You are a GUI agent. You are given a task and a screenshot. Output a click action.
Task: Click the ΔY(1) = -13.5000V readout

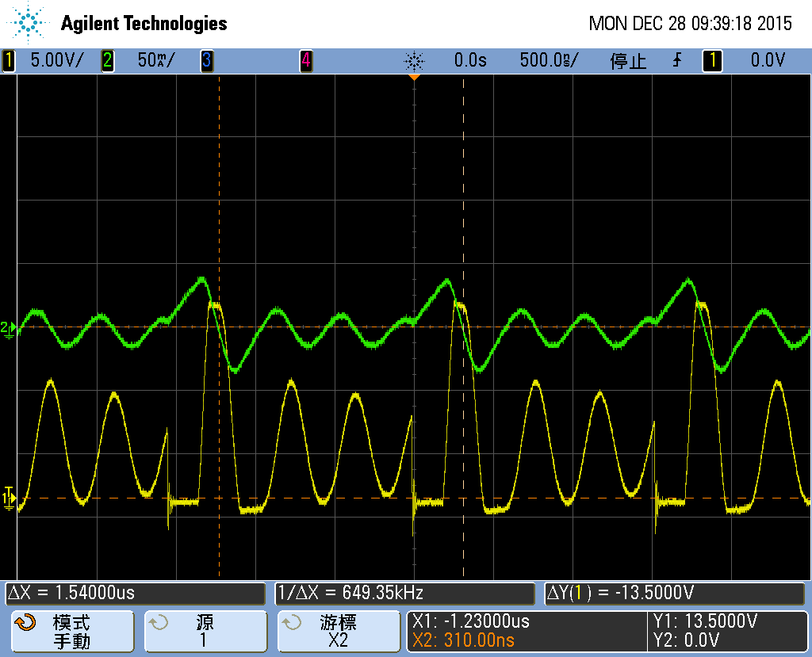pyautogui.click(x=675, y=593)
